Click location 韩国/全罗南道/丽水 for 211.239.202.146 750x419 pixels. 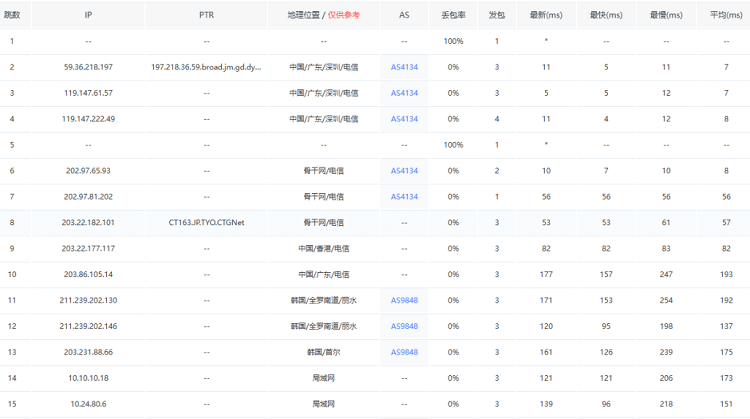(x=323, y=326)
